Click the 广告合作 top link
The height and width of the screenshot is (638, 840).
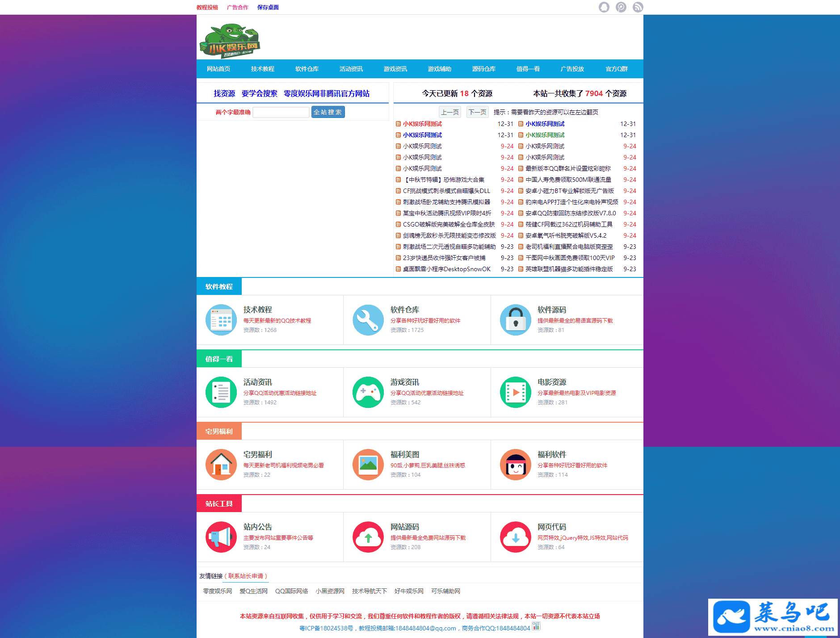(238, 7)
